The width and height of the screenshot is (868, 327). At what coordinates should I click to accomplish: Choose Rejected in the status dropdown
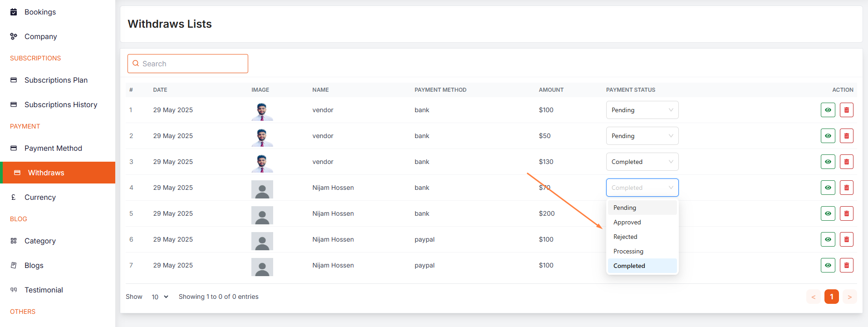tap(625, 237)
